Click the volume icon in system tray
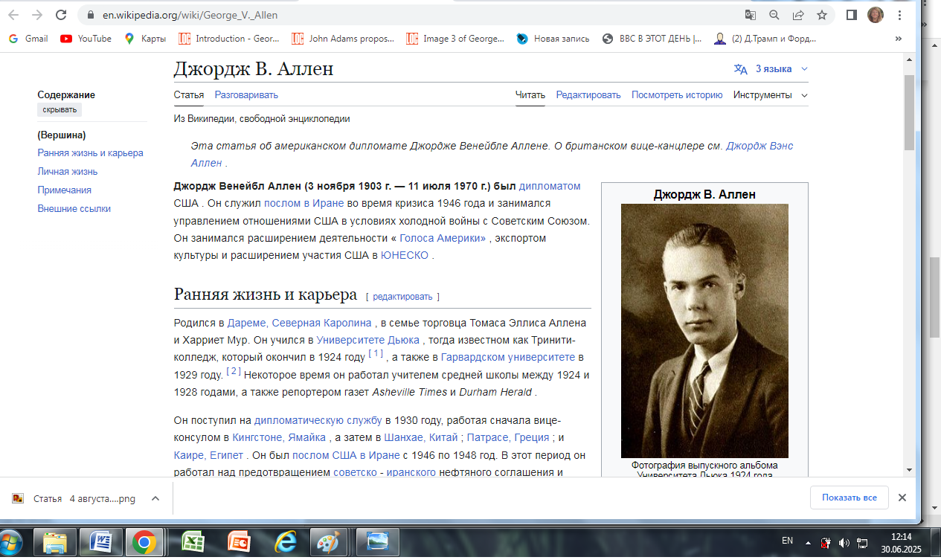The height and width of the screenshot is (560, 941). tap(844, 542)
